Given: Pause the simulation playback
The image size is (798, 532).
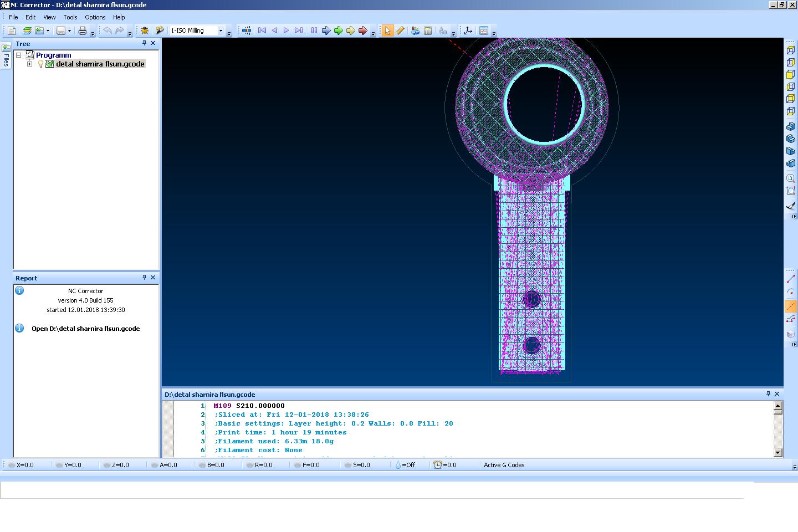Looking at the screenshot, I should click(314, 30).
